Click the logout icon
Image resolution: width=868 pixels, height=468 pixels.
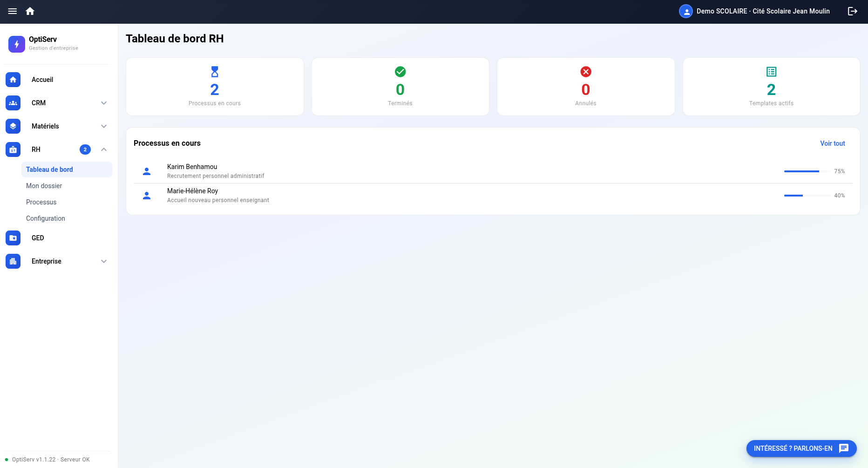(853, 11)
